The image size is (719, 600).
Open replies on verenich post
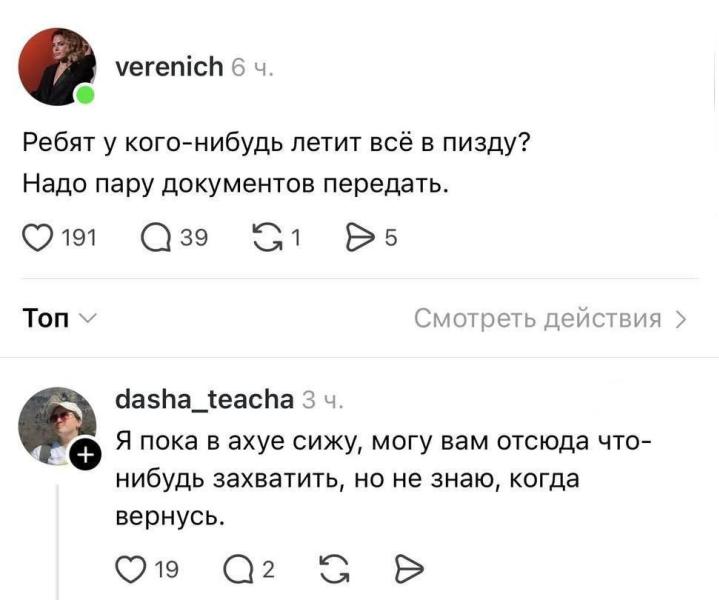[156, 237]
